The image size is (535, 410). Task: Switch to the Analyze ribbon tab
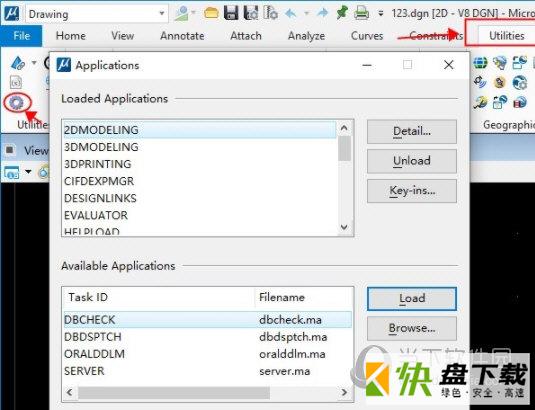[x=306, y=36]
